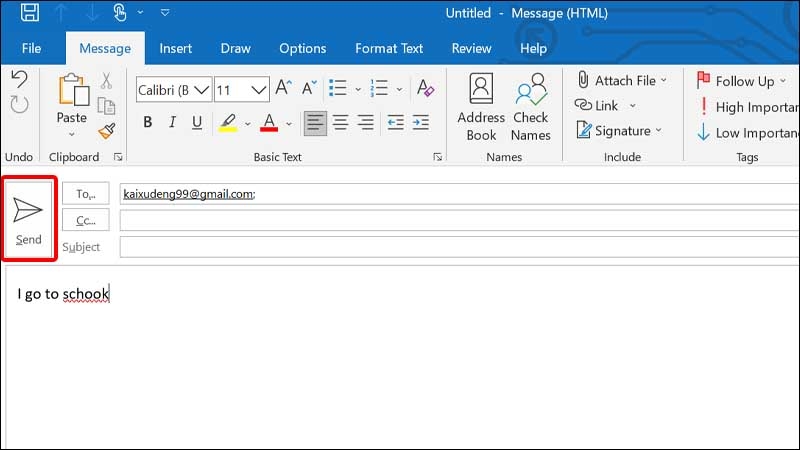Click the To... button
800x450 pixels.
point(86,194)
